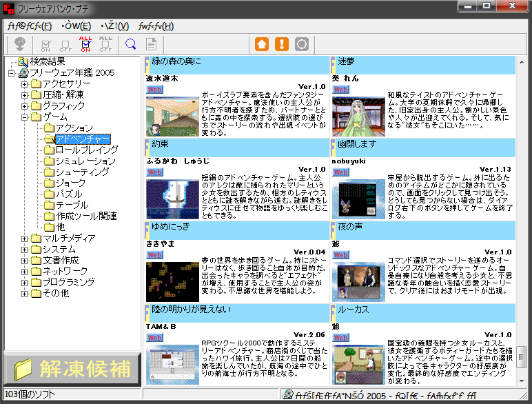Viewport: 532px width, 404px height.
Task: Expand the アクセサリー folder
Action: click(x=24, y=84)
